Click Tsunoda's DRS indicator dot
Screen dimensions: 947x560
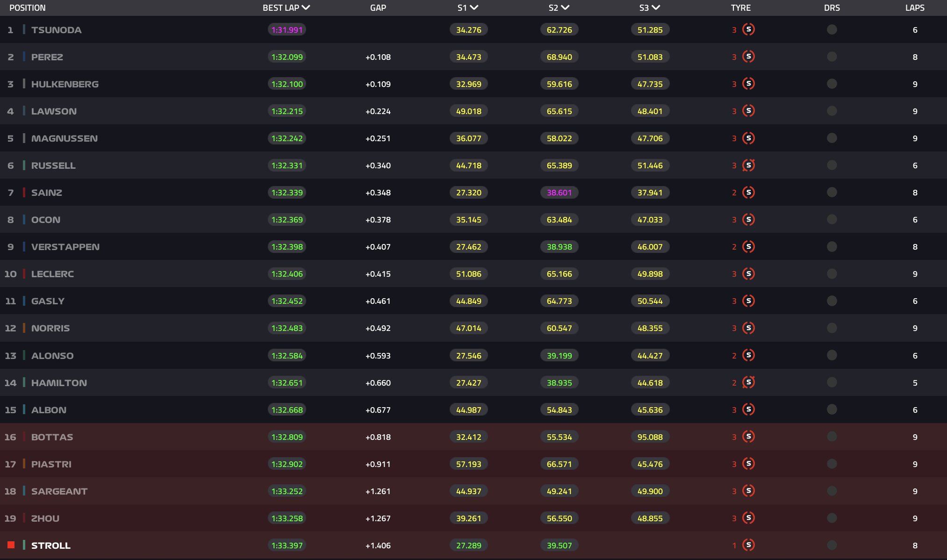[832, 30]
